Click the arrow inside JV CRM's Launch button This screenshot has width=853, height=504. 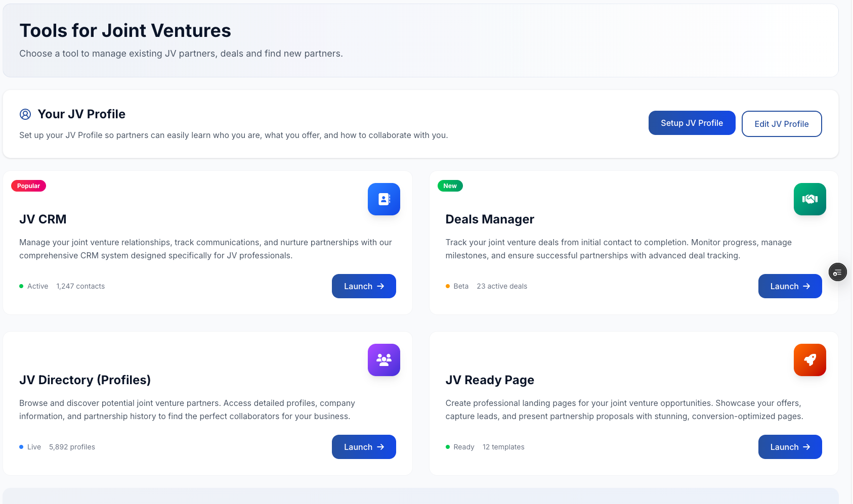pyautogui.click(x=380, y=286)
